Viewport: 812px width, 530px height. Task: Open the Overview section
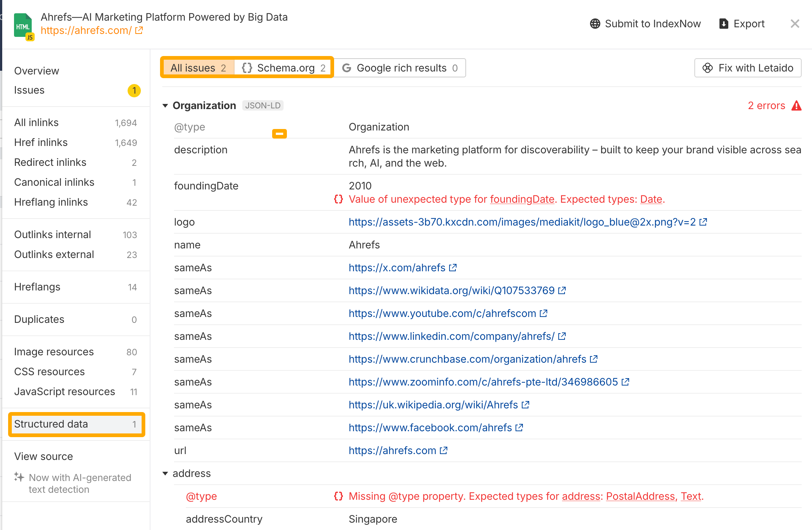tap(37, 71)
